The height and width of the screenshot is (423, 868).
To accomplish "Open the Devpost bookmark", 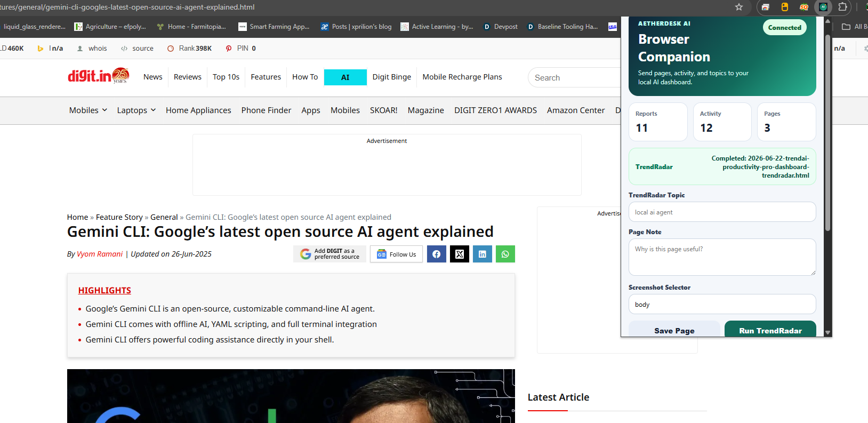I will 501,27.
